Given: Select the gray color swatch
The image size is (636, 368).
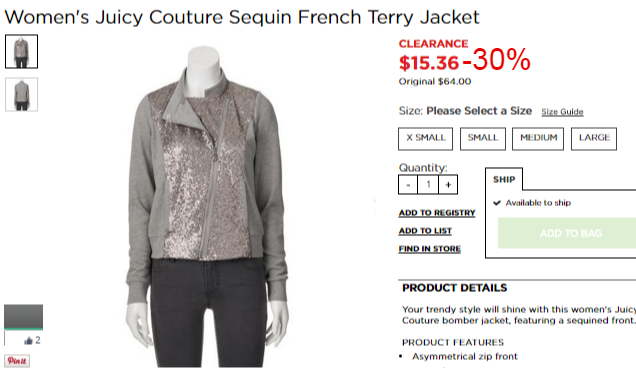Looking at the screenshot, I should 24,317.
